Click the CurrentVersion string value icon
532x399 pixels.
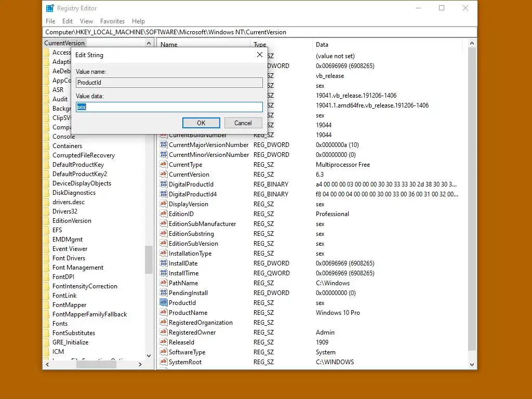[x=164, y=174]
